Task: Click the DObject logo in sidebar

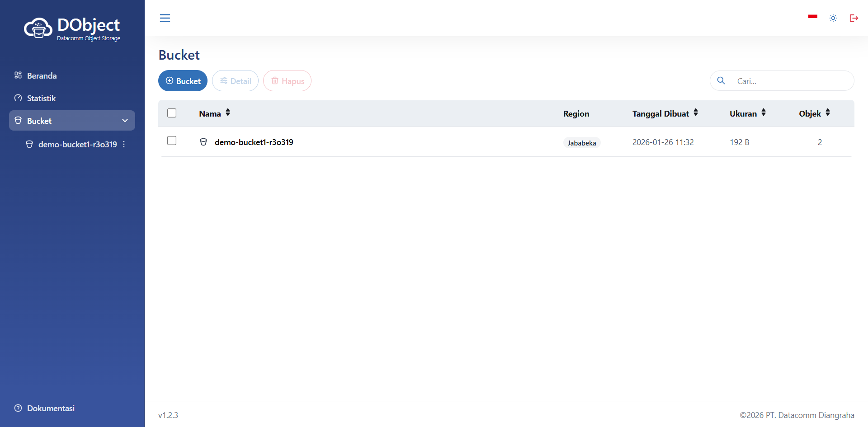Action: click(72, 28)
